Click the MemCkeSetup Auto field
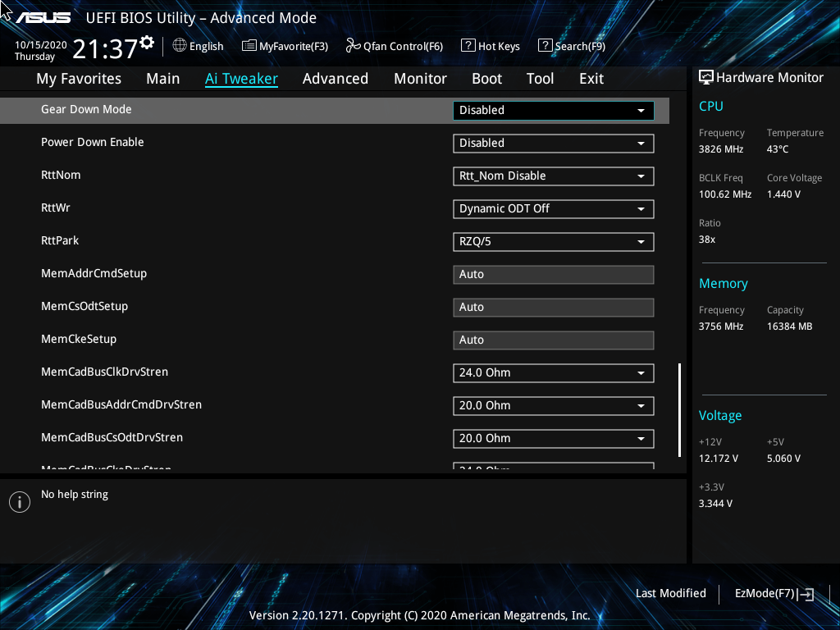 pyautogui.click(x=554, y=340)
